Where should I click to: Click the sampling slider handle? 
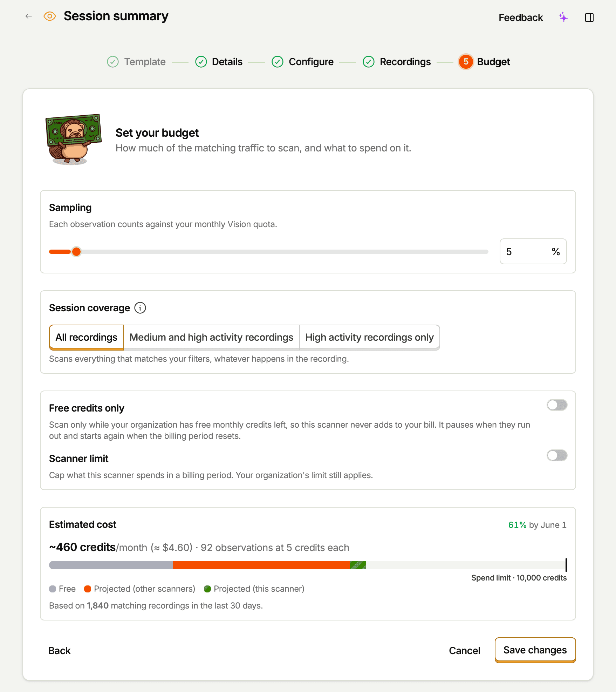point(76,252)
